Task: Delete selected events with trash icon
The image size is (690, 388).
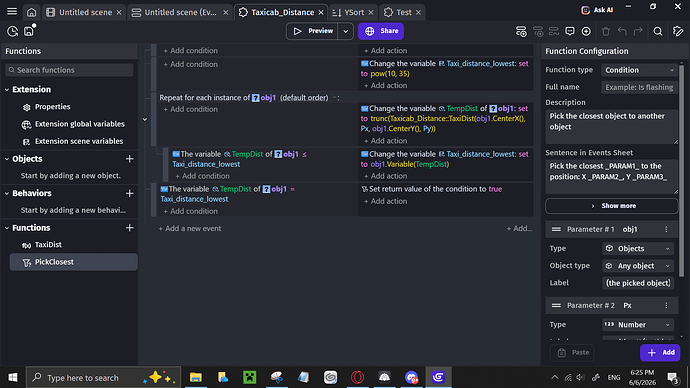Action: click(x=606, y=31)
